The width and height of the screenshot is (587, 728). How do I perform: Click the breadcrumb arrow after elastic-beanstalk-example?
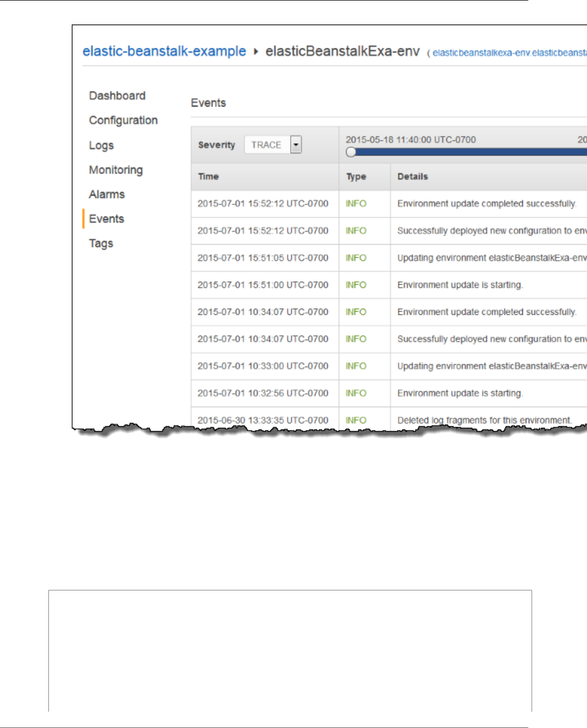[256, 52]
